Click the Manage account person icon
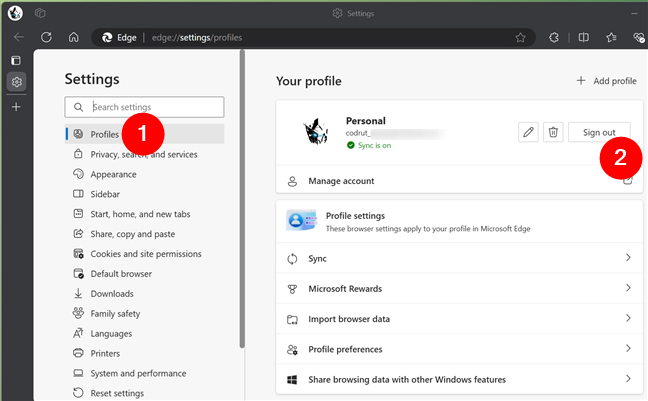This screenshot has height=401, width=648. (x=292, y=181)
